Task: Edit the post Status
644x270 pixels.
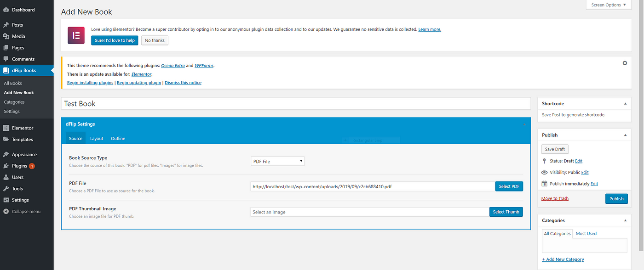Action: pyautogui.click(x=579, y=161)
